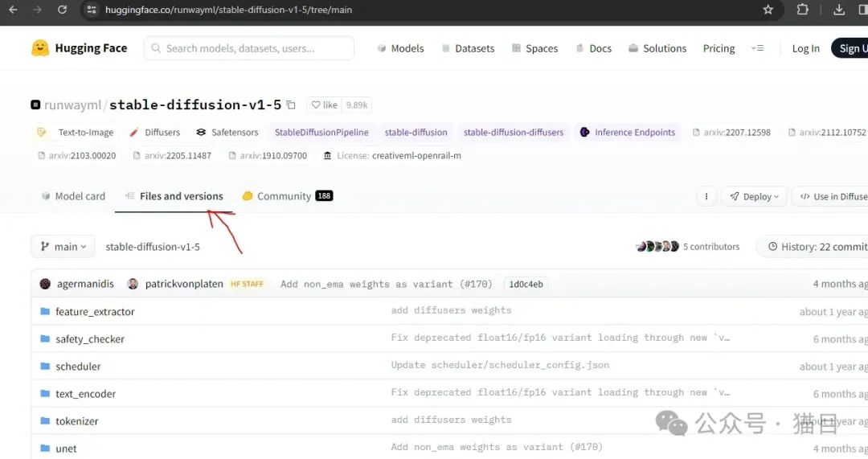The width and height of the screenshot is (868, 459).
Task: Click the like count 9.89k
Action: 357,105
